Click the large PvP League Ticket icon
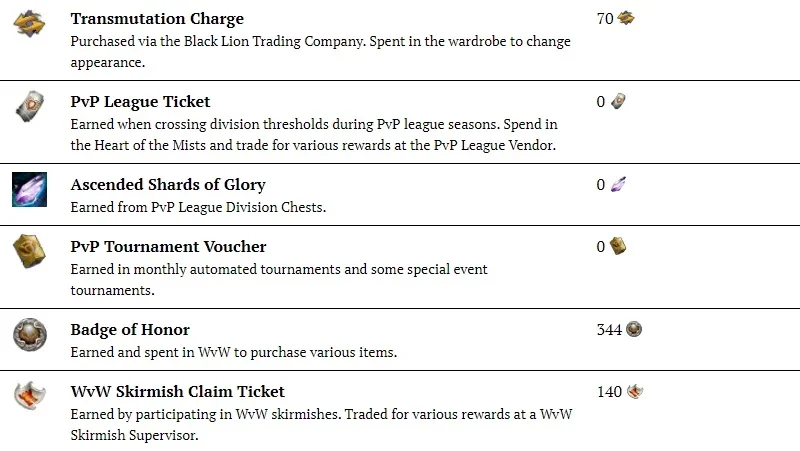The width and height of the screenshot is (800, 451). coord(30,106)
